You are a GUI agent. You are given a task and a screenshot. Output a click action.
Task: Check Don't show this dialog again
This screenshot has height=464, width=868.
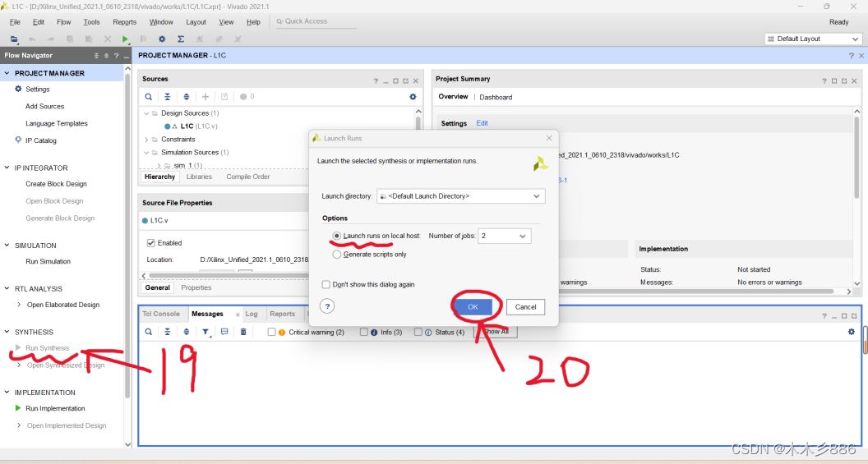[326, 284]
